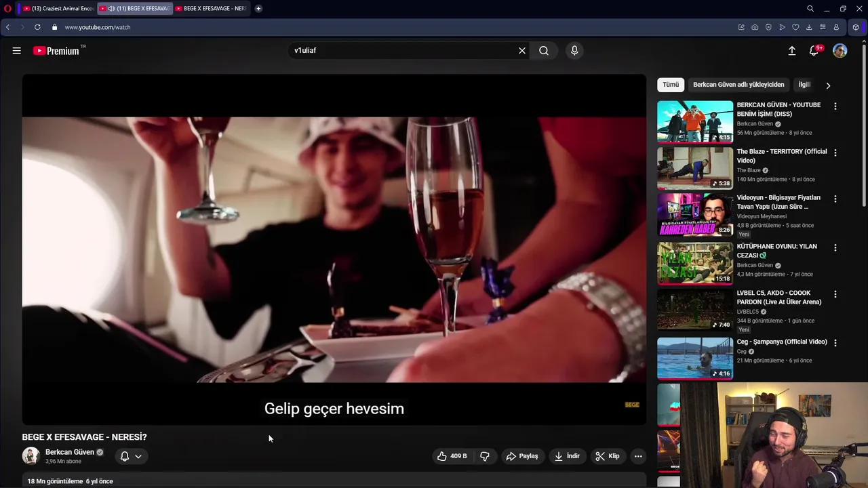868x488 pixels.
Task: Click the address bar URL
Action: click(x=98, y=27)
